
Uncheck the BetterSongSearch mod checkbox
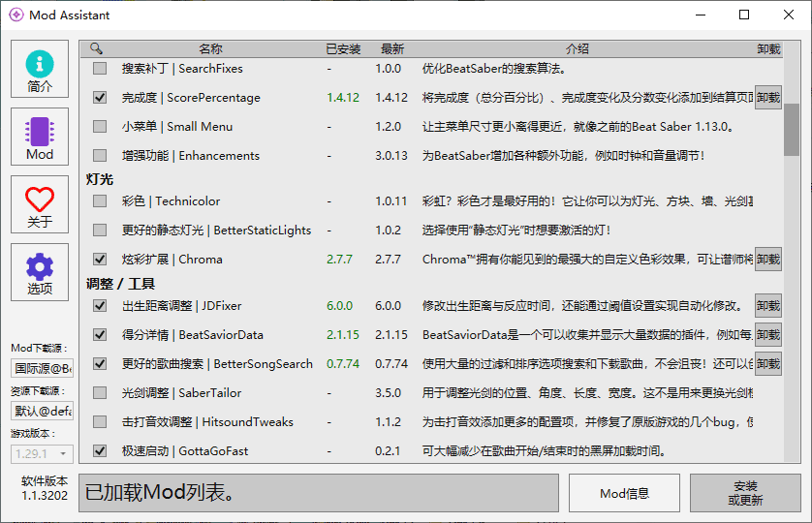(x=100, y=363)
